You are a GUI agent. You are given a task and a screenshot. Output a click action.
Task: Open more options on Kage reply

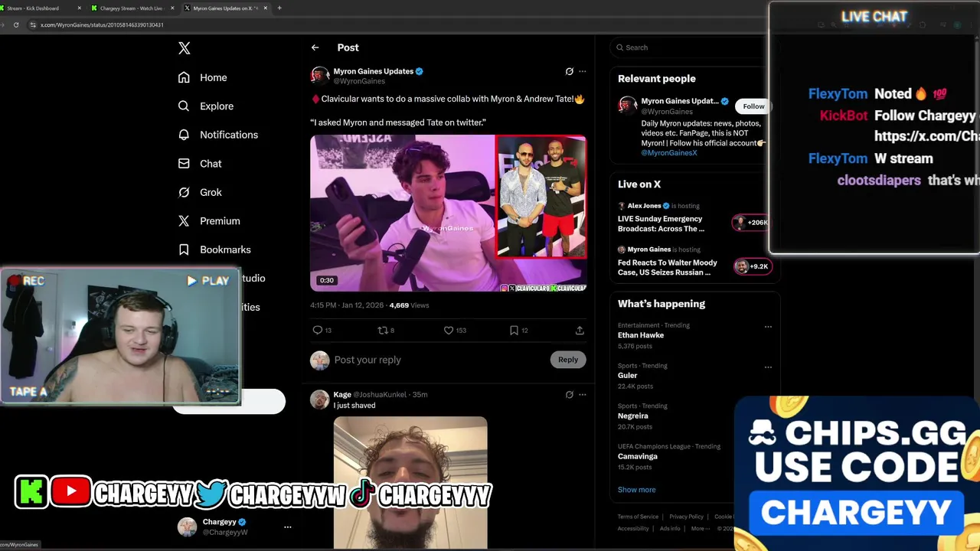tap(583, 395)
